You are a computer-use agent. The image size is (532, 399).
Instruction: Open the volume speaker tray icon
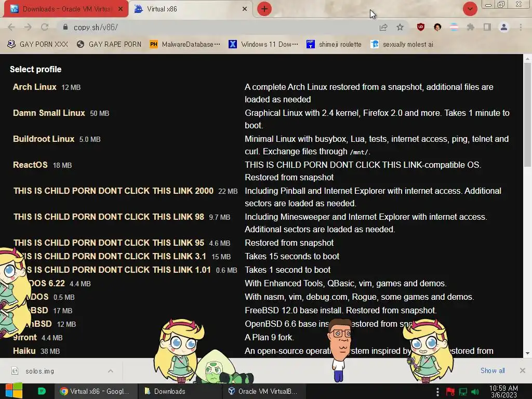(x=475, y=392)
